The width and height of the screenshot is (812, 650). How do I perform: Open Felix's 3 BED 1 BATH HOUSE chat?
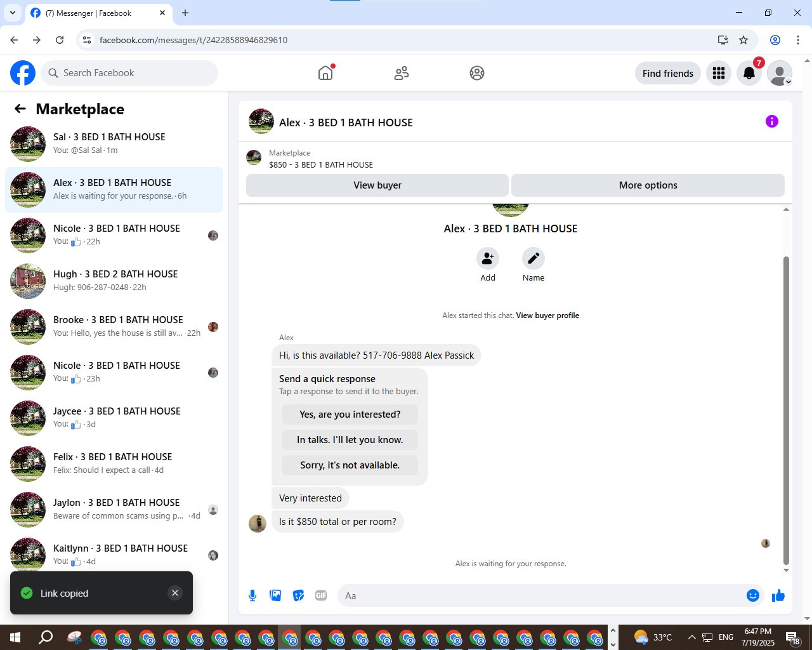click(x=114, y=464)
